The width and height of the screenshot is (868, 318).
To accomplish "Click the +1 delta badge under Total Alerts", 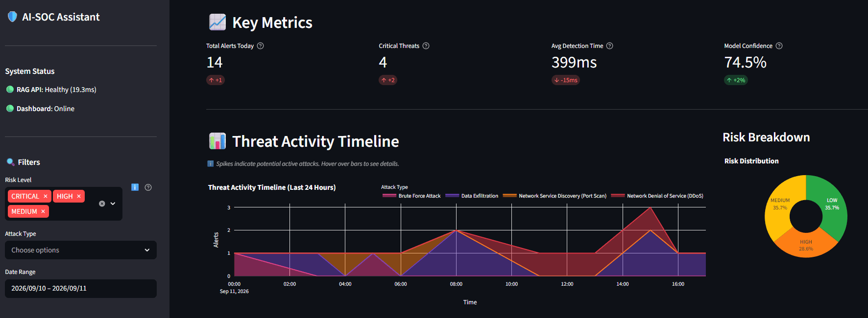I will (x=216, y=80).
